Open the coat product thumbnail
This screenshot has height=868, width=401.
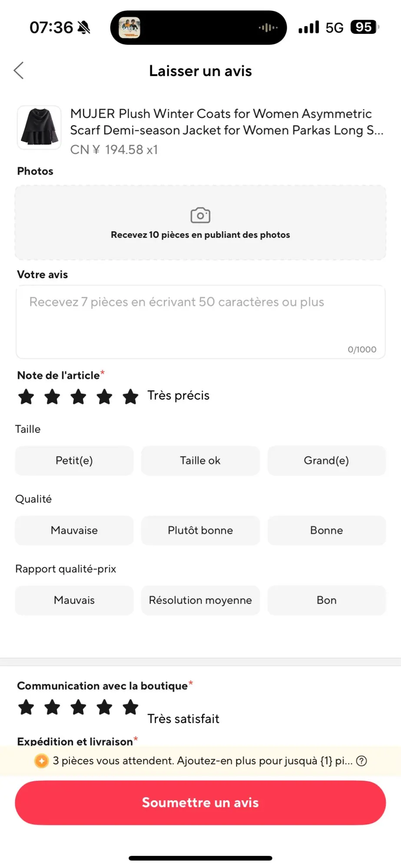pos(40,127)
